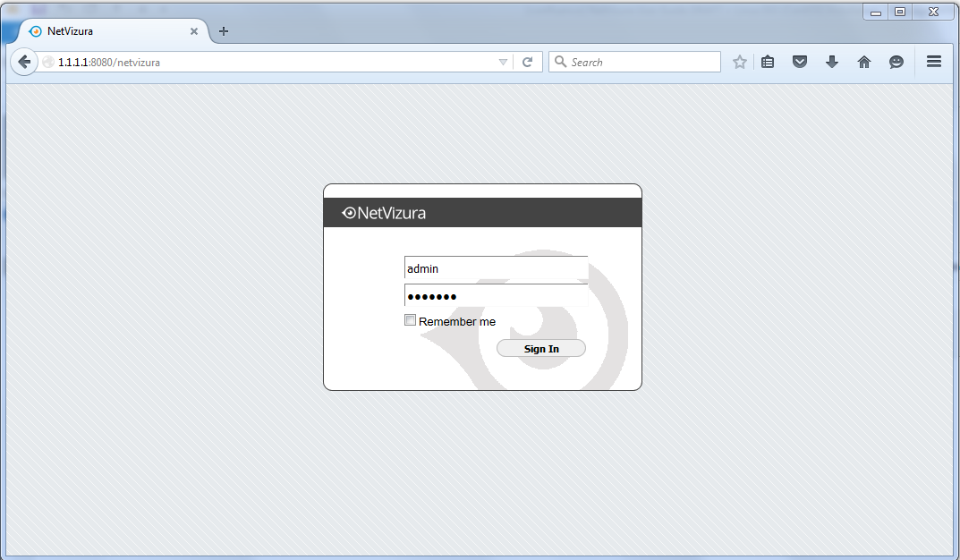Open the address bar history dropdown arrow
The width and height of the screenshot is (960, 560).
502,62
